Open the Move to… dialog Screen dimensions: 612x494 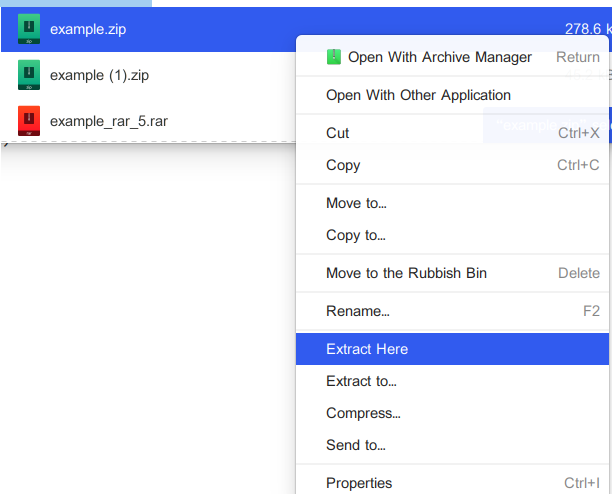356,203
